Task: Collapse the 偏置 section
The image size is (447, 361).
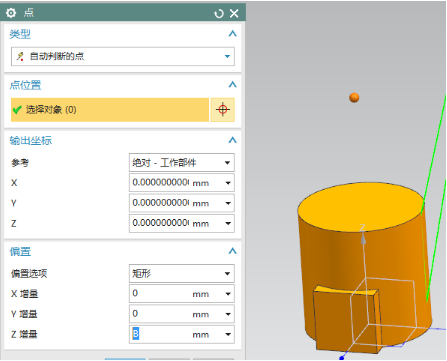Action: (232, 251)
